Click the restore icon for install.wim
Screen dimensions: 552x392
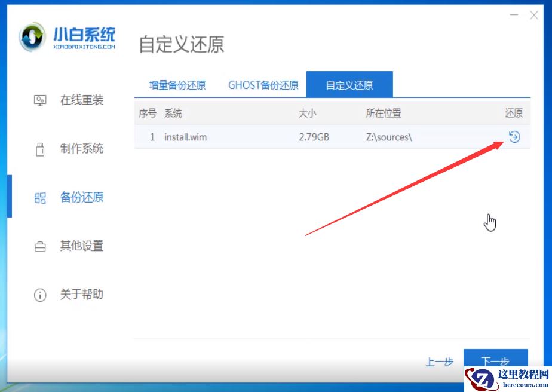point(514,136)
